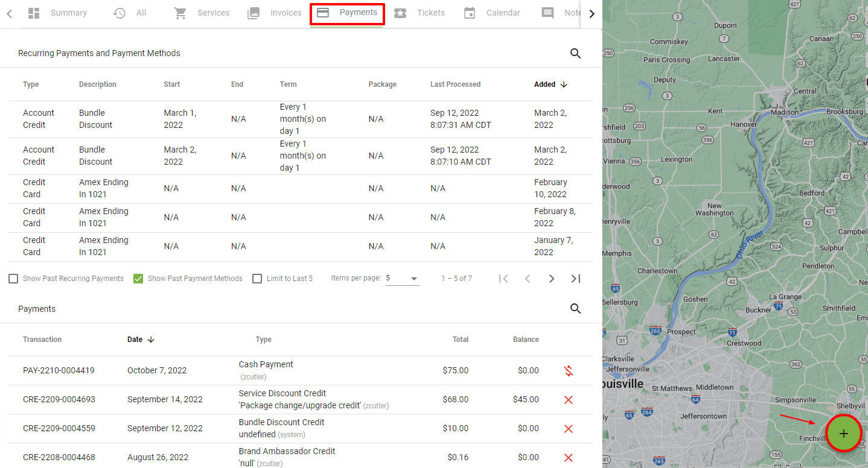Sort by End column header
The width and height of the screenshot is (868, 468).
[237, 84]
